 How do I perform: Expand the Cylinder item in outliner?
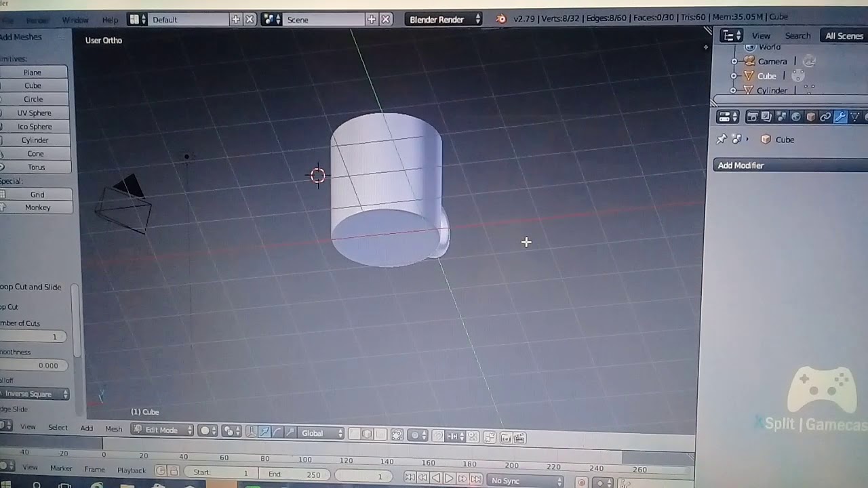coord(733,90)
